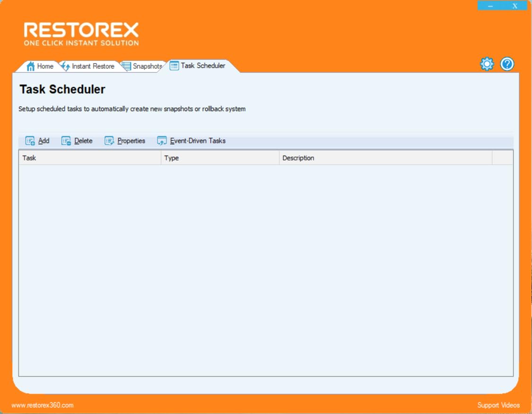The width and height of the screenshot is (532, 414).
Task: Open Event-Driven Tasks button label
Action: click(198, 141)
